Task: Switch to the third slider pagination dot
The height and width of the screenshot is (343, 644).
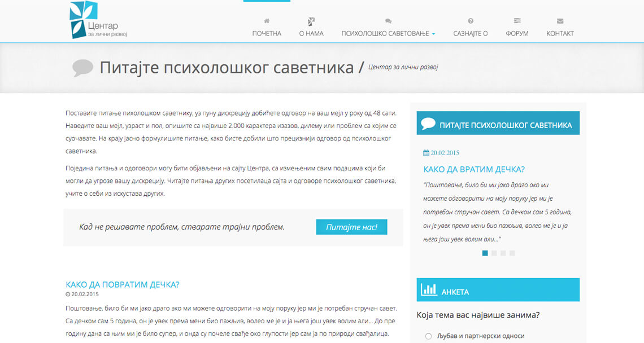Action: click(x=503, y=253)
